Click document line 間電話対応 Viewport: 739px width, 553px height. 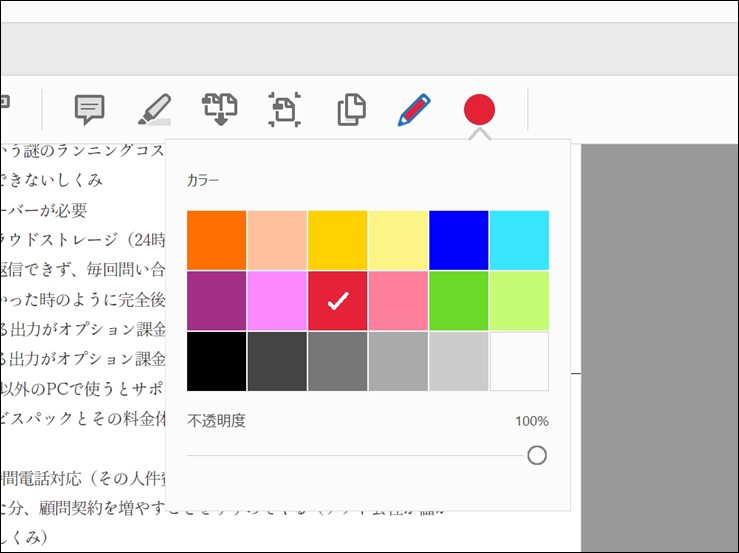[x=82, y=479]
